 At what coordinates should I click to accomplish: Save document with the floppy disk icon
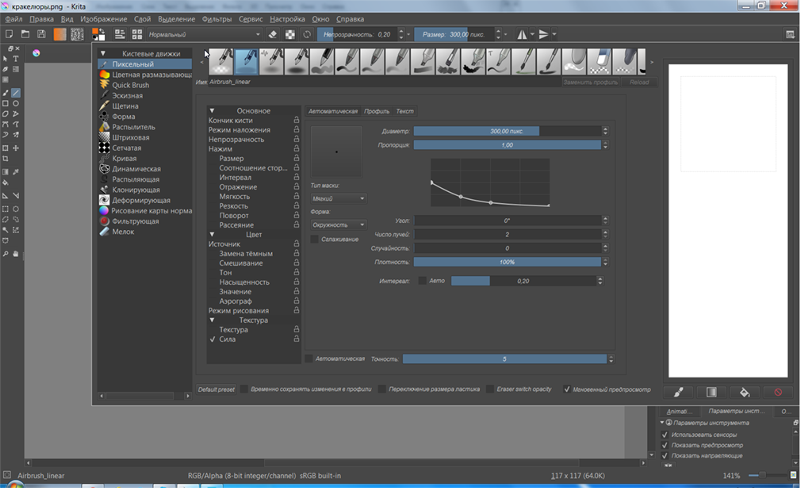click(x=41, y=34)
